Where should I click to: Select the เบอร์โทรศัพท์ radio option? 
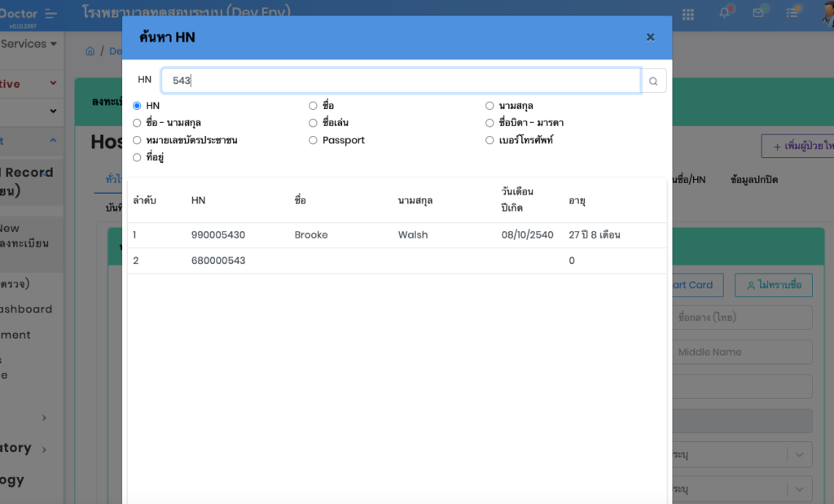(489, 140)
